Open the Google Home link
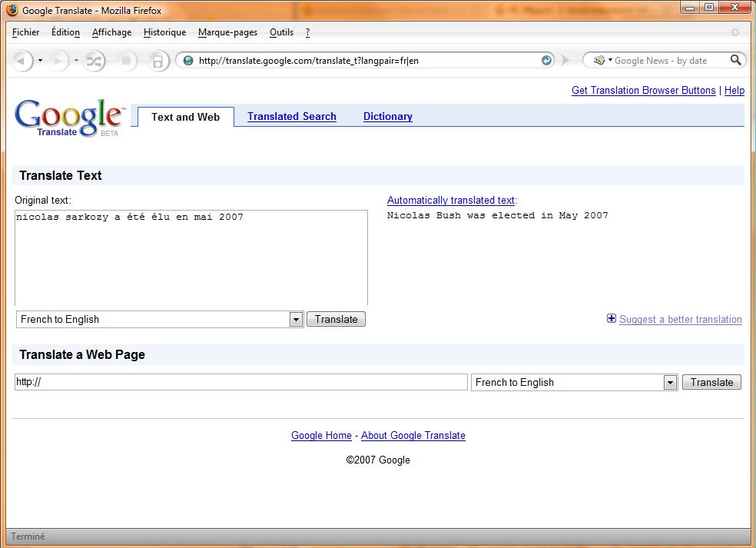The image size is (756, 548). (x=322, y=435)
